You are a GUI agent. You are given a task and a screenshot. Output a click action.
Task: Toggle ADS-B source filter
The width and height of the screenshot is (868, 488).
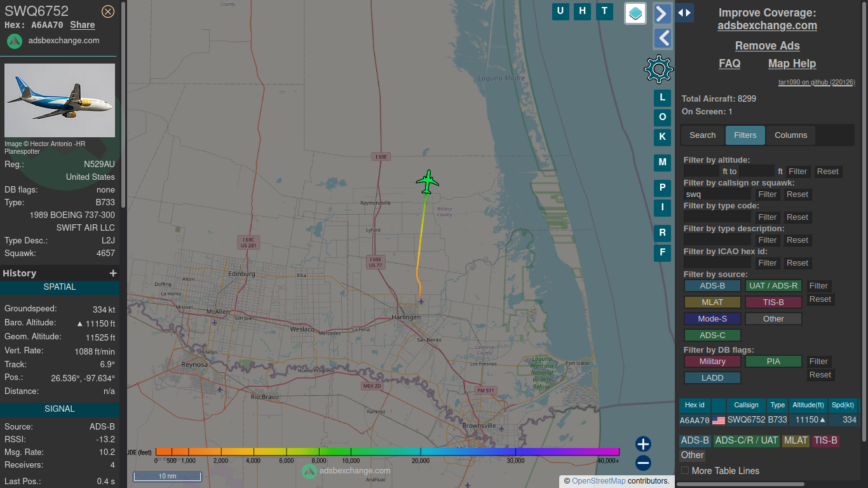(x=712, y=286)
